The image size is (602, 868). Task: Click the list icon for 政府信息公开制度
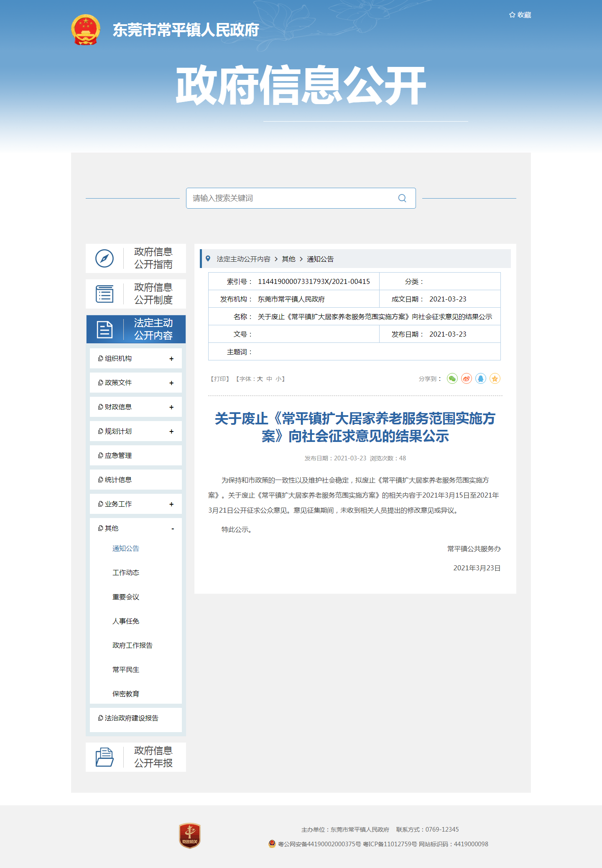click(105, 294)
